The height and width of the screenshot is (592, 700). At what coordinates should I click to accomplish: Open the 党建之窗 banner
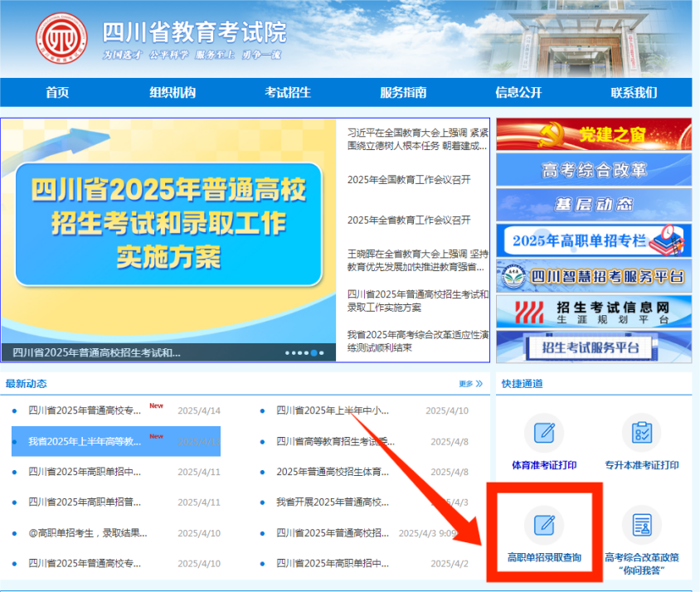click(x=593, y=135)
